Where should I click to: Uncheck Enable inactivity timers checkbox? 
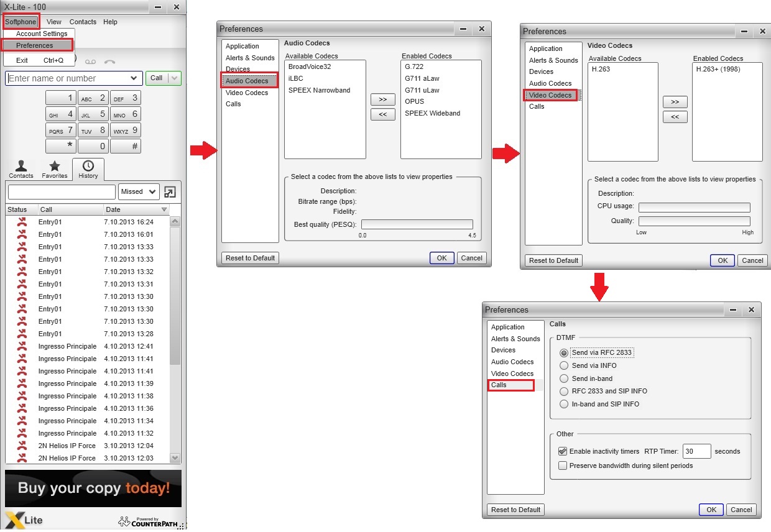click(563, 451)
